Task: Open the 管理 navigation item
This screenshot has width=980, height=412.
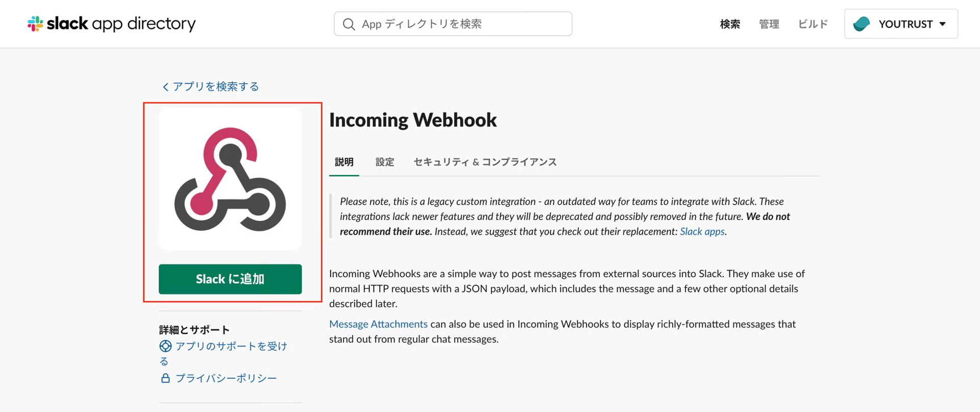Action: (x=769, y=24)
